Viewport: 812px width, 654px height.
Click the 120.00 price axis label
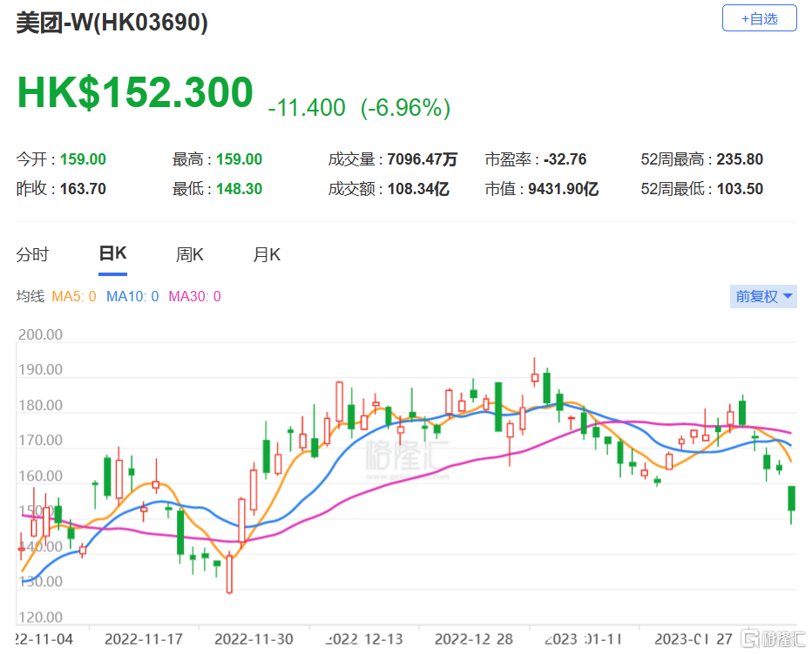40,617
